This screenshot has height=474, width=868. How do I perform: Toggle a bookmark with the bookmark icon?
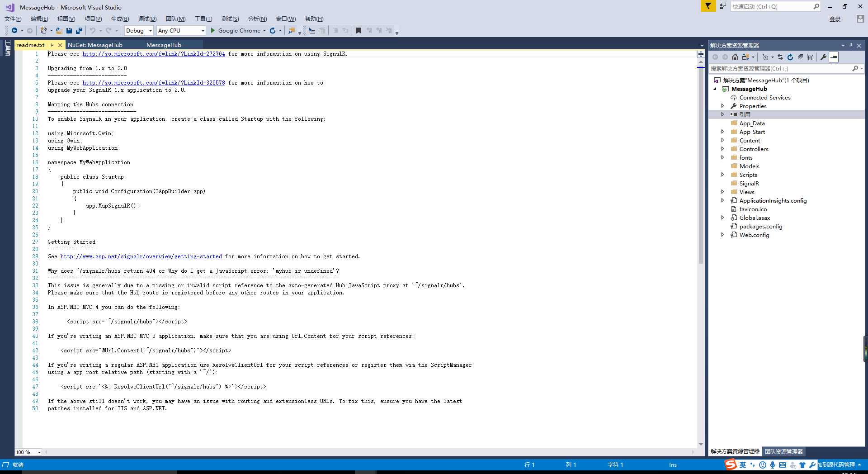click(359, 30)
